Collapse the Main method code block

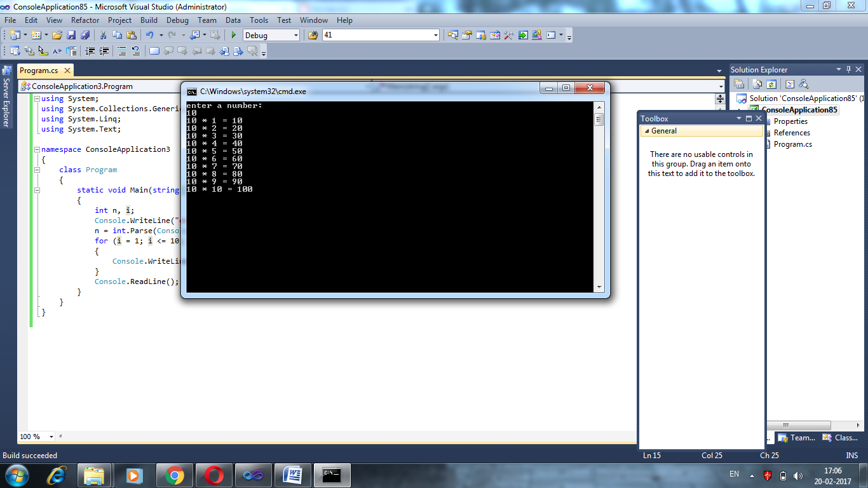pyautogui.click(x=37, y=190)
